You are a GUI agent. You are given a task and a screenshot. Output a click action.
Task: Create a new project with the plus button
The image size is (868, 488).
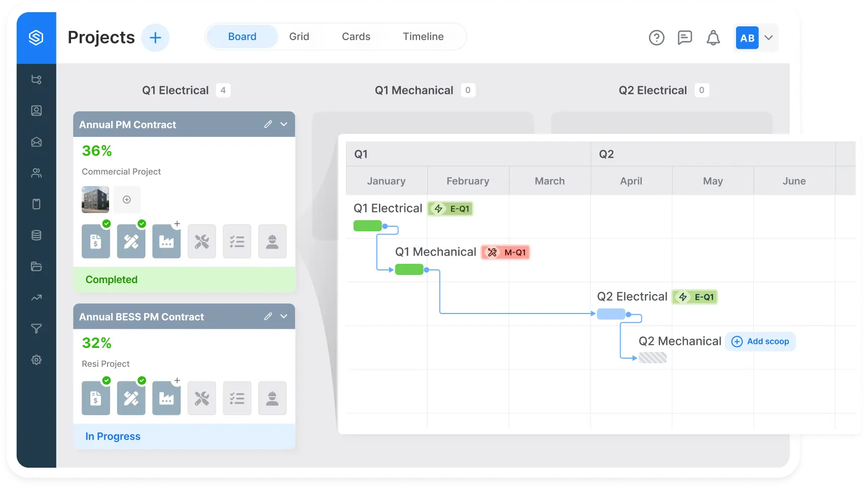(x=155, y=38)
